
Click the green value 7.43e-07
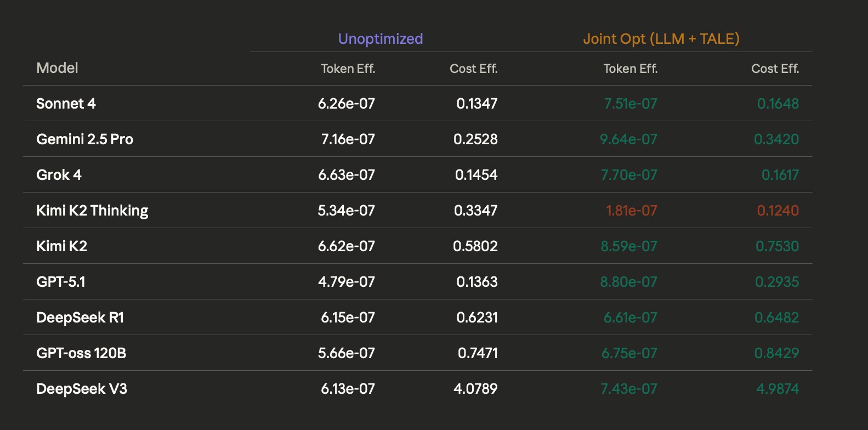click(x=629, y=389)
